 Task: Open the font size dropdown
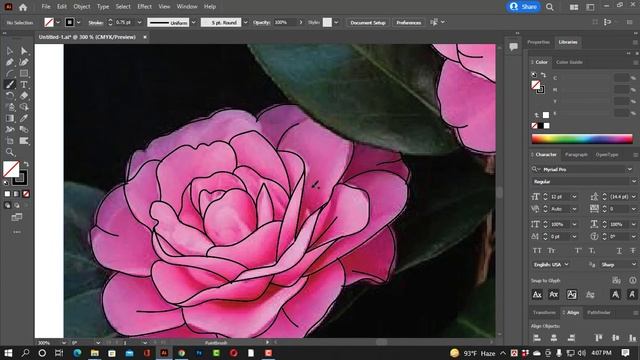click(574, 197)
